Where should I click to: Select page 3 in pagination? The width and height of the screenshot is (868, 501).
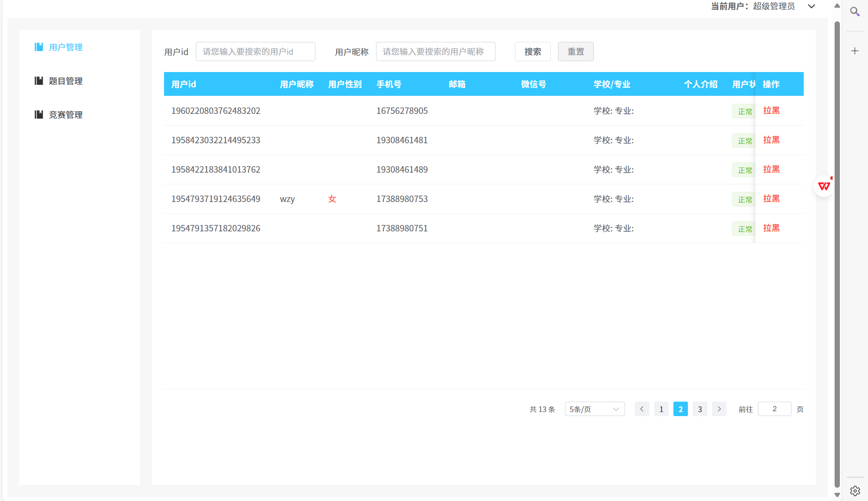click(700, 409)
